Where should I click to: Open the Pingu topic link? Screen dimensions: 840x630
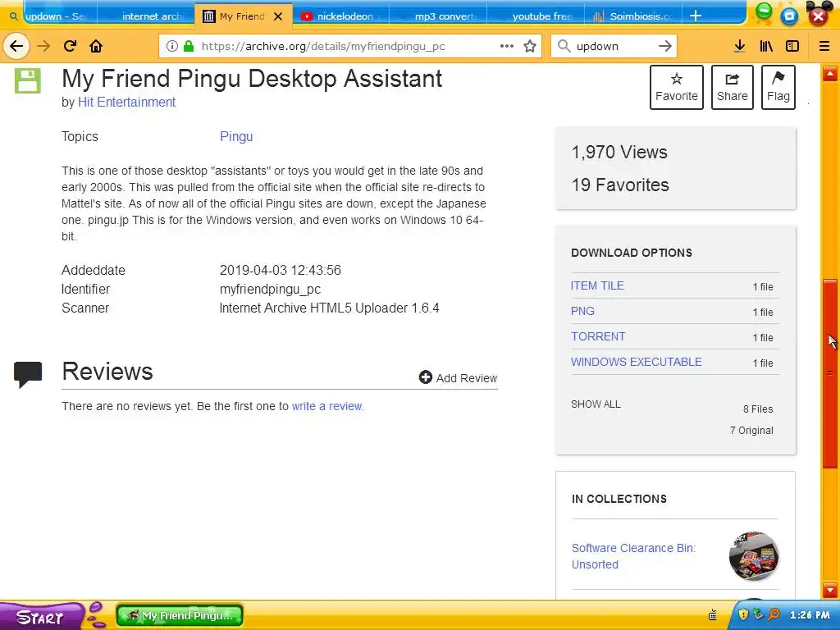click(236, 137)
